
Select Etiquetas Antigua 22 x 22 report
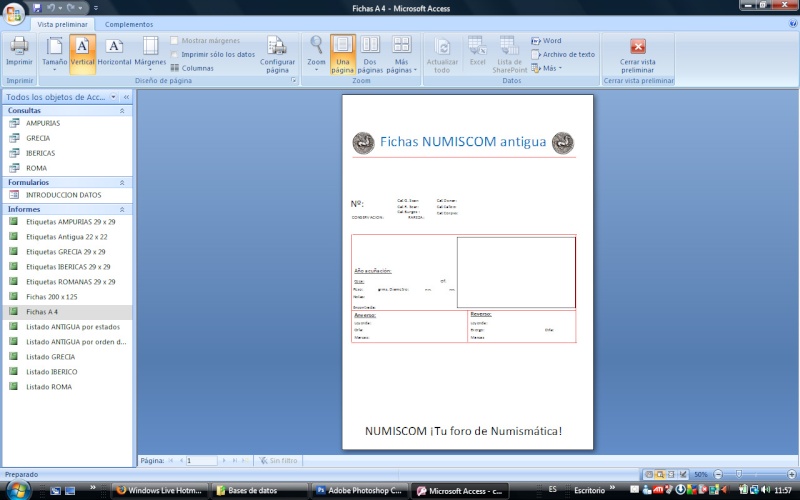point(67,237)
